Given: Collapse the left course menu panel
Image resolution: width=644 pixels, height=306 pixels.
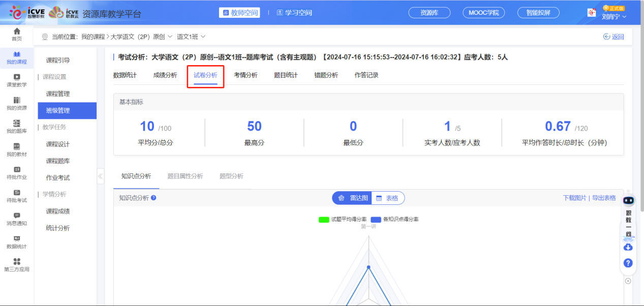Looking at the screenshot, I should [100, 176].
